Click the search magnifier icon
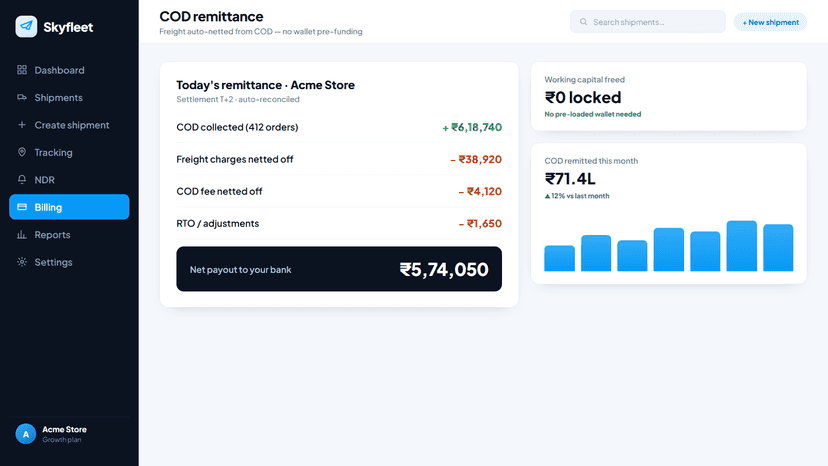 (x=584, y=22)
